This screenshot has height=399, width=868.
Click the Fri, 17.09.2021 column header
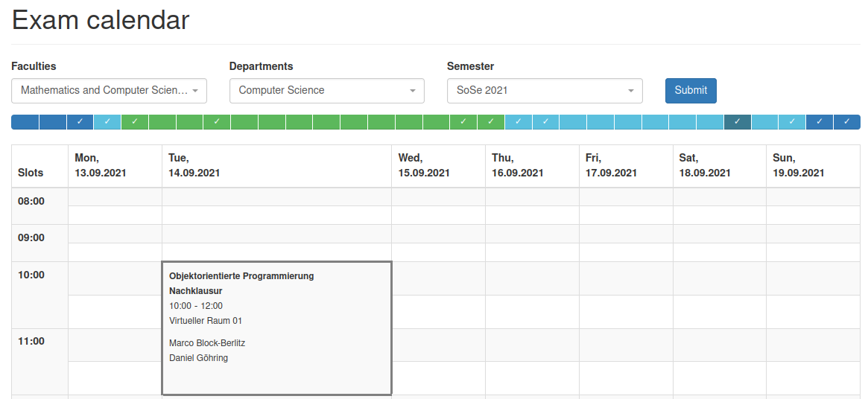click(x=626, y=166)
